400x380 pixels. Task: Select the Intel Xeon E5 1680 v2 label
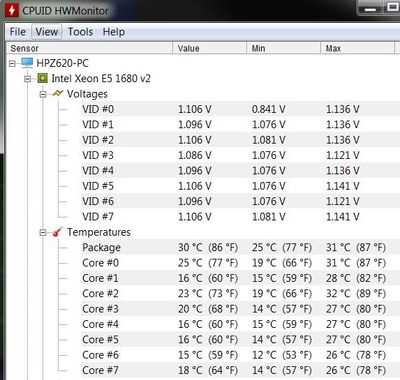tap(101, 78)
